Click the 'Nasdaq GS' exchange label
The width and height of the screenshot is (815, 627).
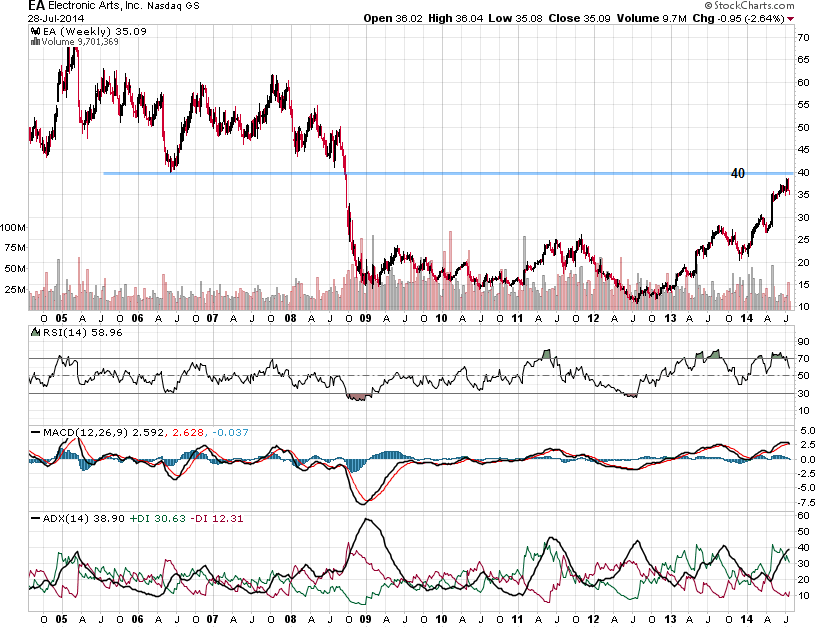click(173, 6)
